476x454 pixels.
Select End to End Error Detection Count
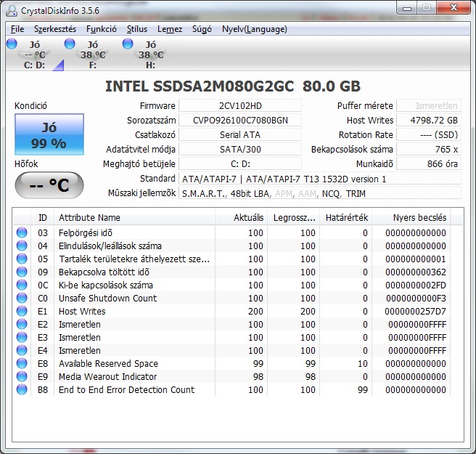pos(126,389)
